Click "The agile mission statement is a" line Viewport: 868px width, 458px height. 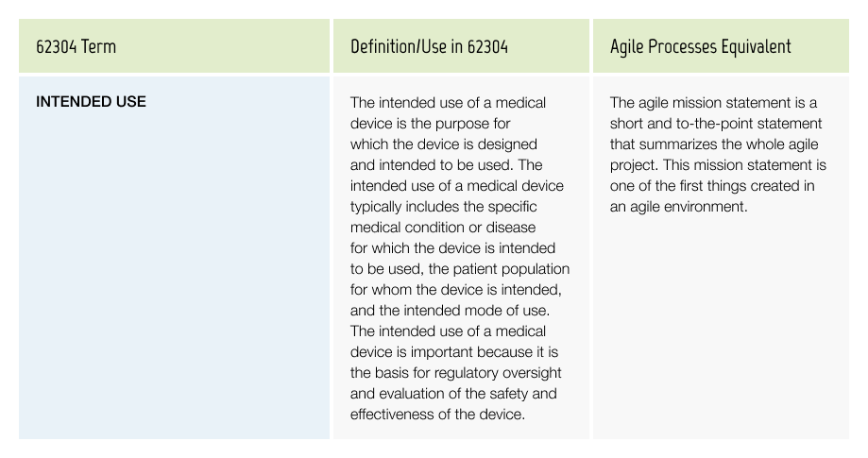pos(713,103)
